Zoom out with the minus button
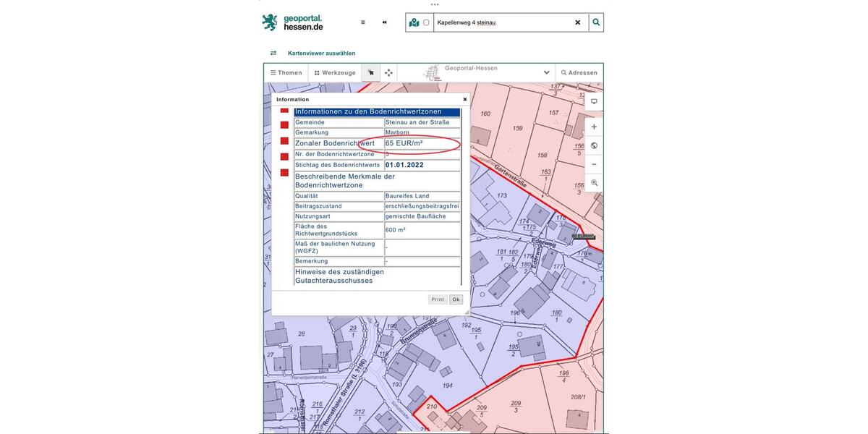Screen dimensions: 868x434 [x=594, y=164]
